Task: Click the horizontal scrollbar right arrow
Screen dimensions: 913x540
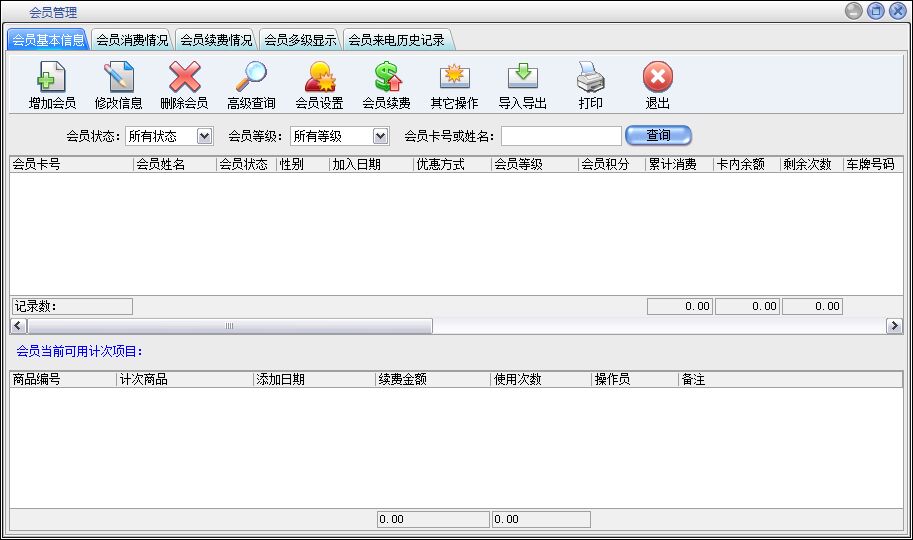Action: coord(894,326)
